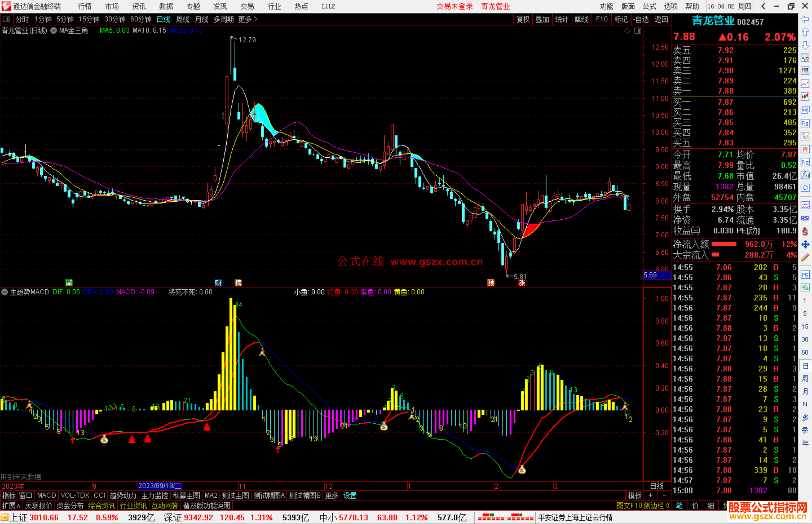Click the RSI indicator sidebar icon
Image resolution: width=812 pixels, height=524 pixels.
point(805,218)
